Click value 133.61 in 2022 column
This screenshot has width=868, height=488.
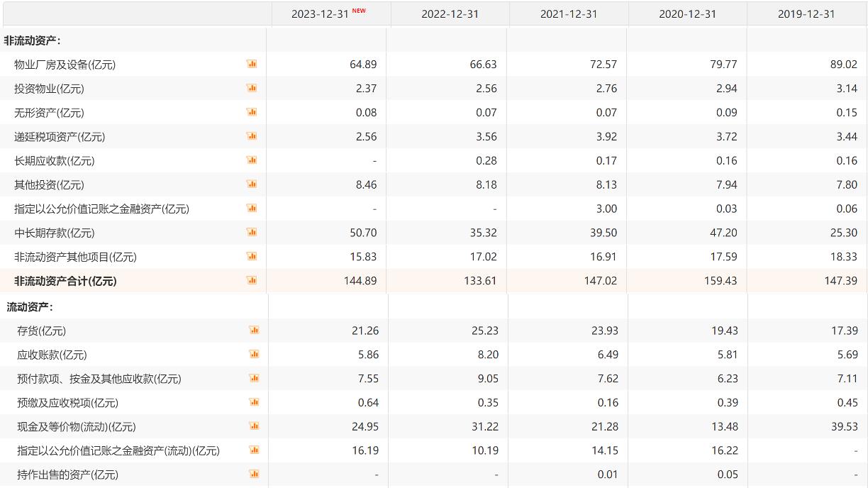(x=480, y=281)
